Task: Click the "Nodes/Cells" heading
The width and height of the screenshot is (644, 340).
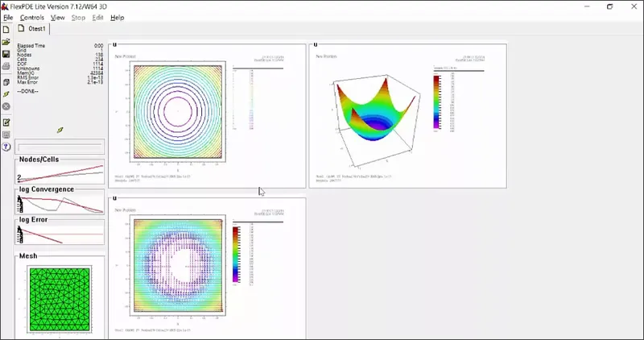Action: (39, 159)
